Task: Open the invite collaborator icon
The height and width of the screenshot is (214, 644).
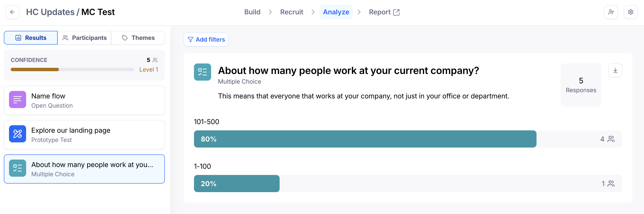Action: point(611,12)
